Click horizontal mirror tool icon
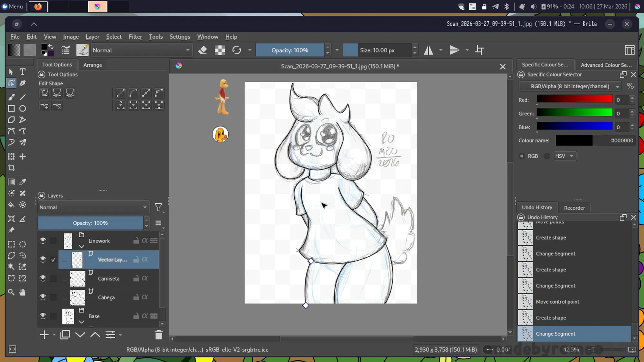Screen dimensions: 644x362 click(428, 50)
